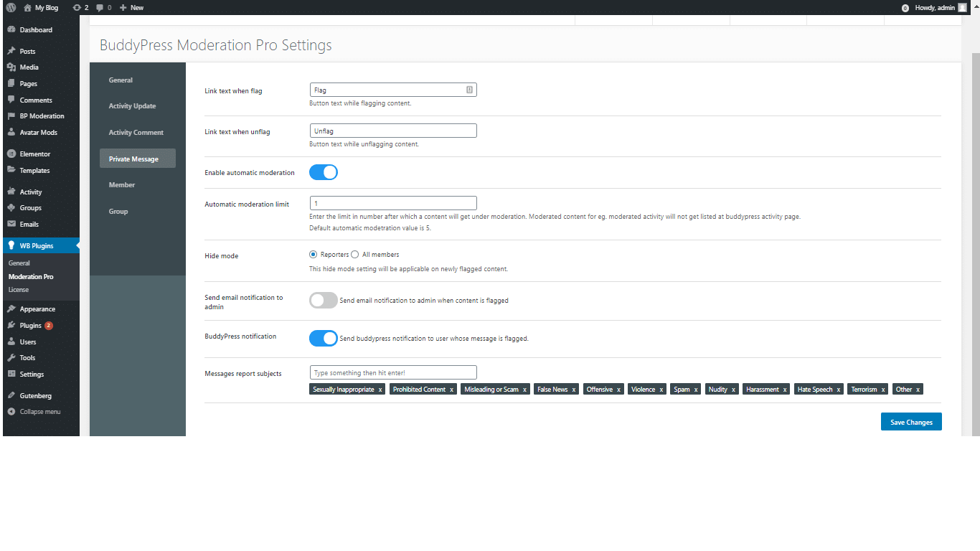The width and height of the screenshot is (980, 551).
Task: Open the New content dropdown in admin bar
Action: pos(131,8)
